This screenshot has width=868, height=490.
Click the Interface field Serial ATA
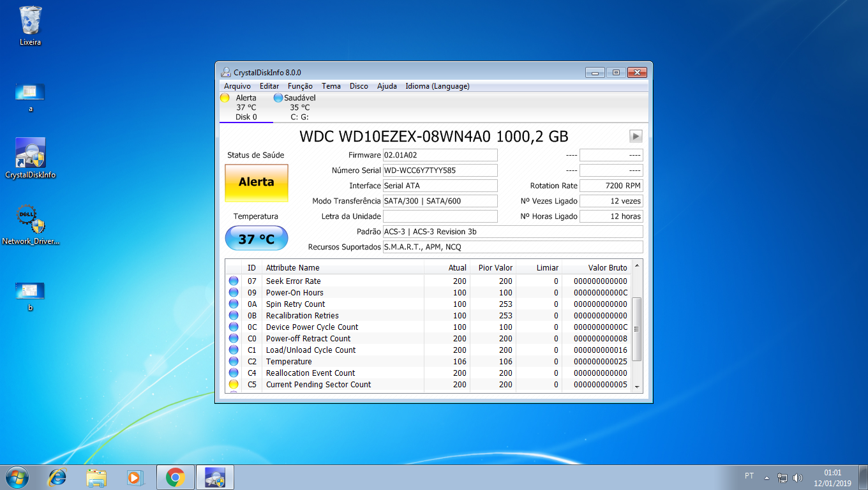click(440, 186)
